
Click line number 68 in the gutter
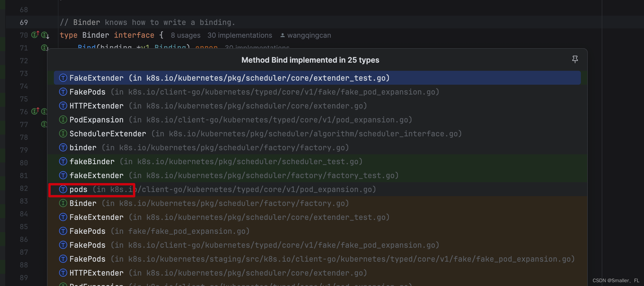pyautogui.click(x=24, y=10)
